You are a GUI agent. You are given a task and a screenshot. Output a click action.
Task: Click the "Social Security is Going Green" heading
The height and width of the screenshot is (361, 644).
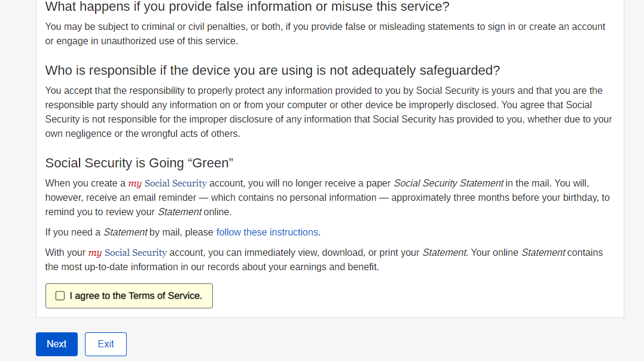tap(139, 163)
